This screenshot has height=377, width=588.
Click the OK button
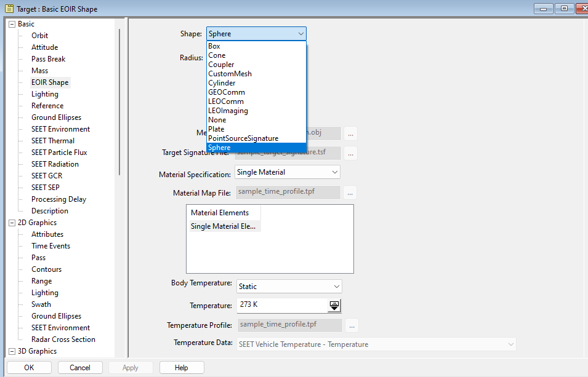point(28,367)
